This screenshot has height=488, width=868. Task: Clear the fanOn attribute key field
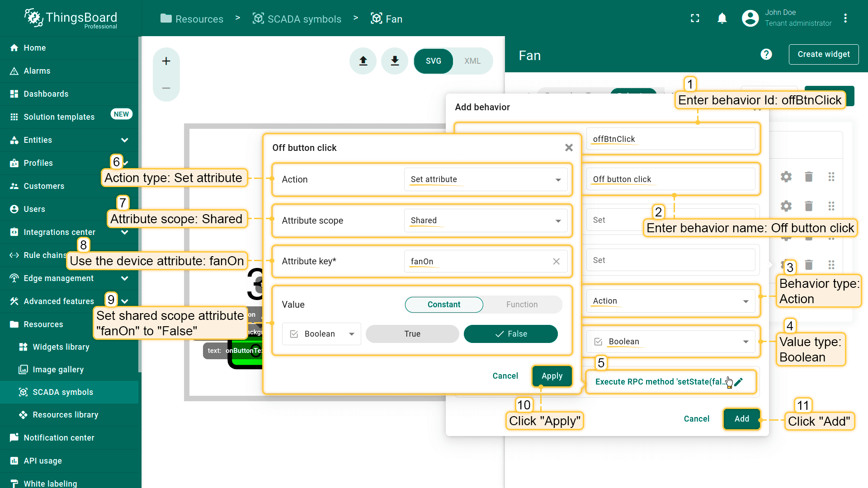coord(556,262)
